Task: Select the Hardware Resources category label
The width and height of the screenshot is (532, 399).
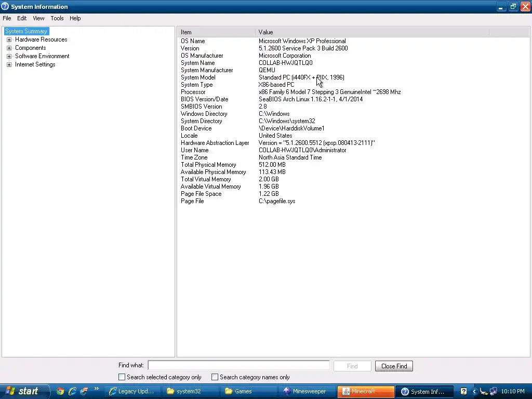Action: [41, 39]
